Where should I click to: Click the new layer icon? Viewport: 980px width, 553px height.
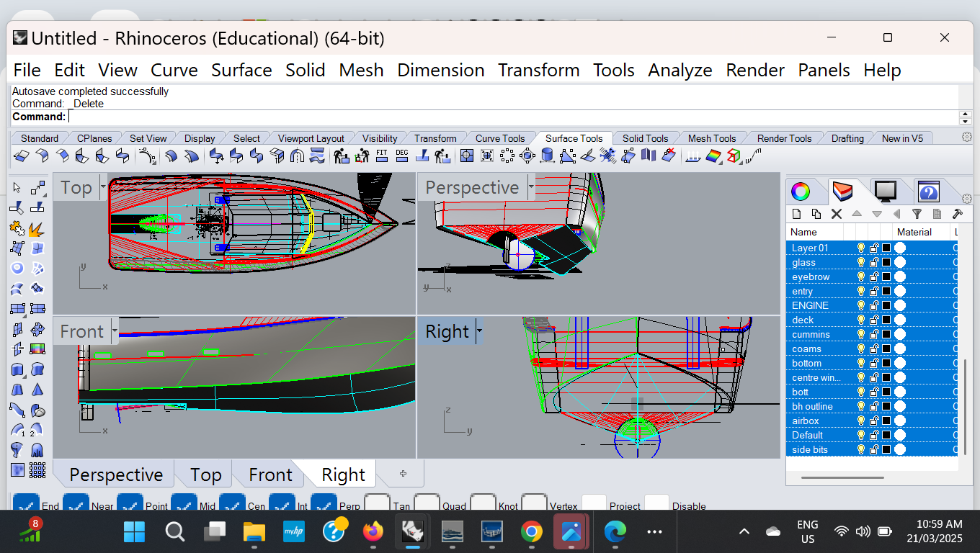[796, 214]
